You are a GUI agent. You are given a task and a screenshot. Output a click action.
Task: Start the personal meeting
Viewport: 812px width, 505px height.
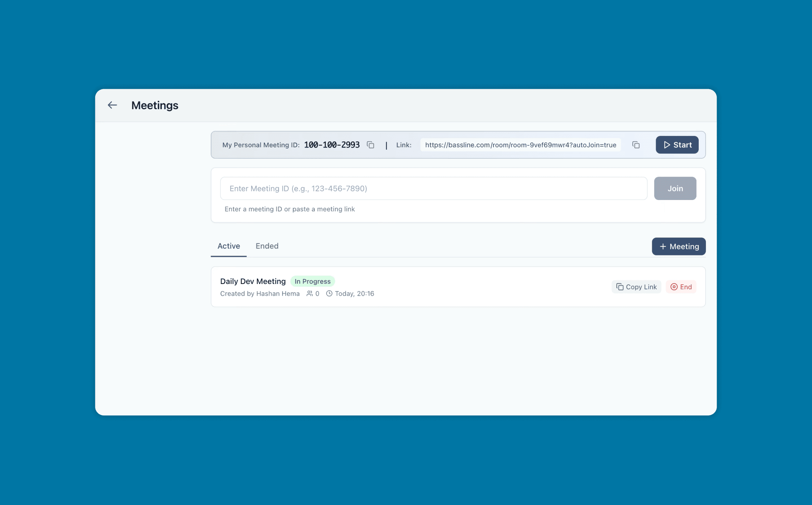[677, 145]
